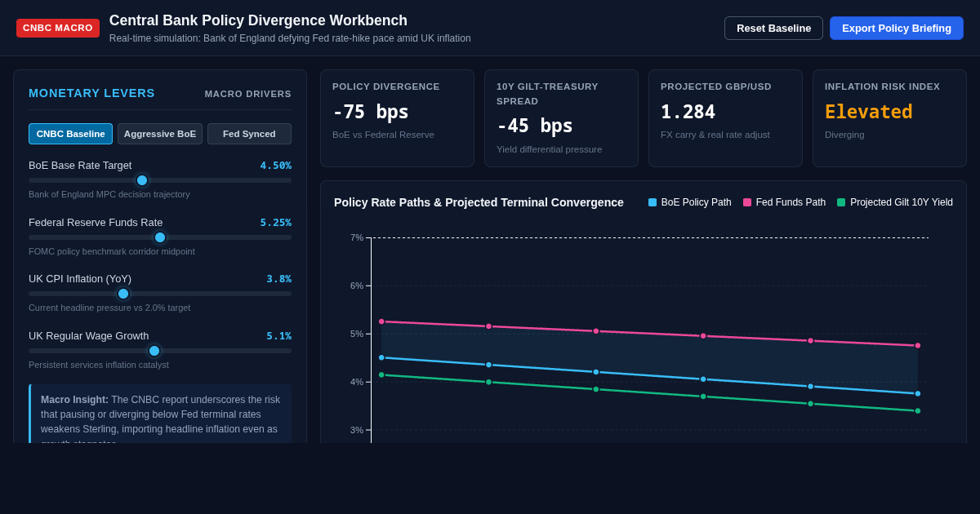
Task: Adjust the Federal Reserve Funds Rate slider
Action: pyautogui.click(x=160, y=237)
